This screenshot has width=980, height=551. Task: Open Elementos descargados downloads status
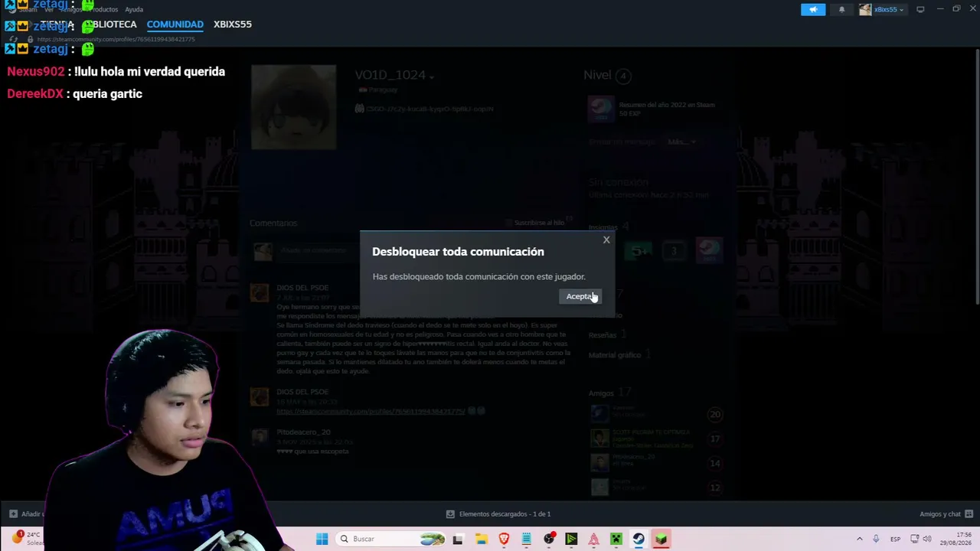499,514
